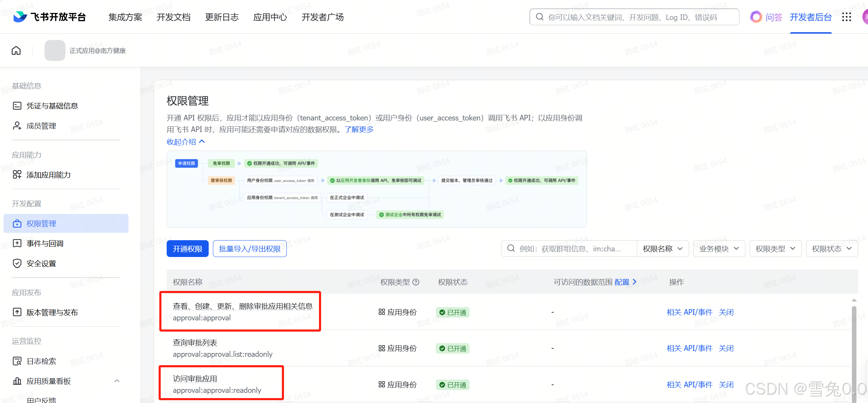Open the nine-dot apps grid icon
Viewport: 868px width, 403px height.
847,17
